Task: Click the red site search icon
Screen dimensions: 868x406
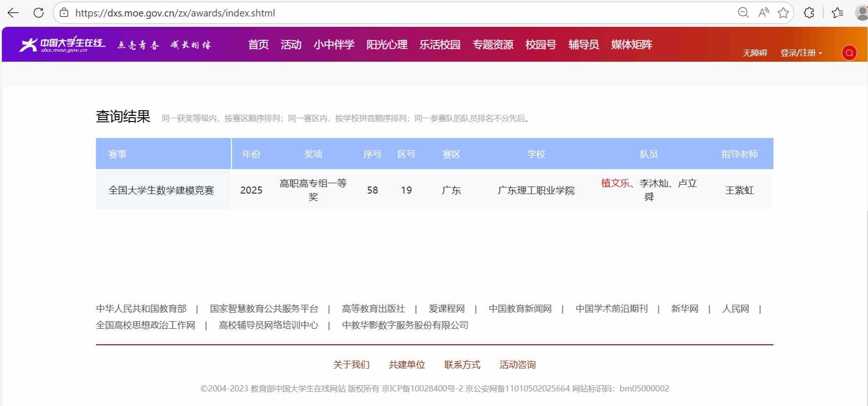Action: (x=849, y=53)
